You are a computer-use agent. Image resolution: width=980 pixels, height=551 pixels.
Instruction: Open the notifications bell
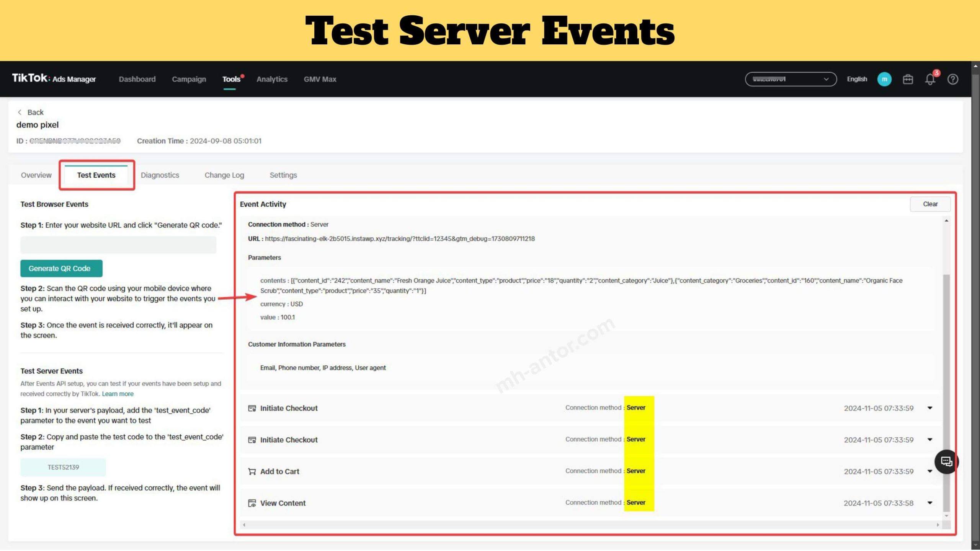930,79
